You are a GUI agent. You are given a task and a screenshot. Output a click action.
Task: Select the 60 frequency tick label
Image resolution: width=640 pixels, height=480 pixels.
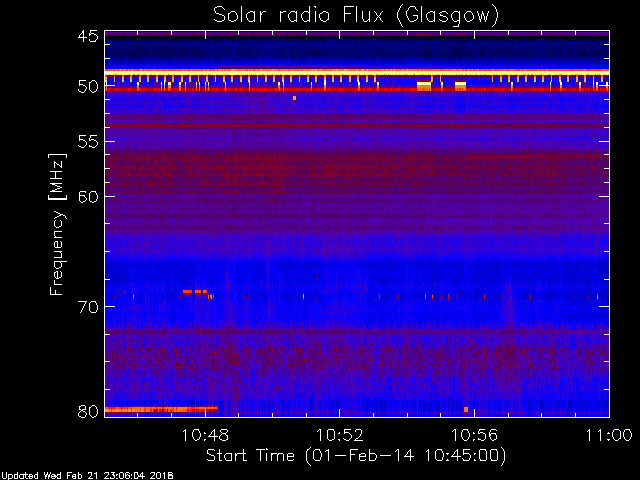tap(88, 197)
